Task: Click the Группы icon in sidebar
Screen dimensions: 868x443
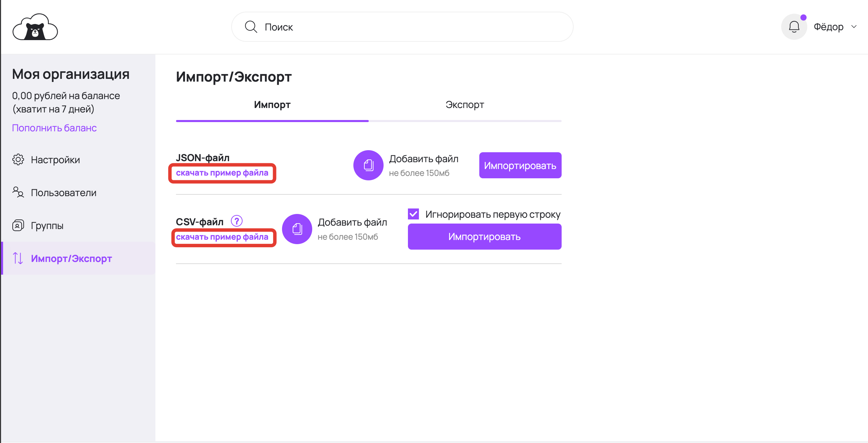Action: 18,225
